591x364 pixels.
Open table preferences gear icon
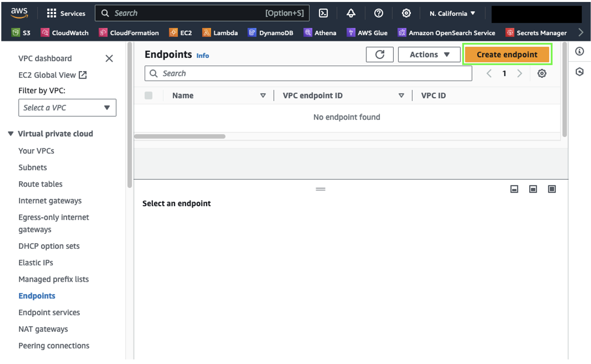(542, 73)
